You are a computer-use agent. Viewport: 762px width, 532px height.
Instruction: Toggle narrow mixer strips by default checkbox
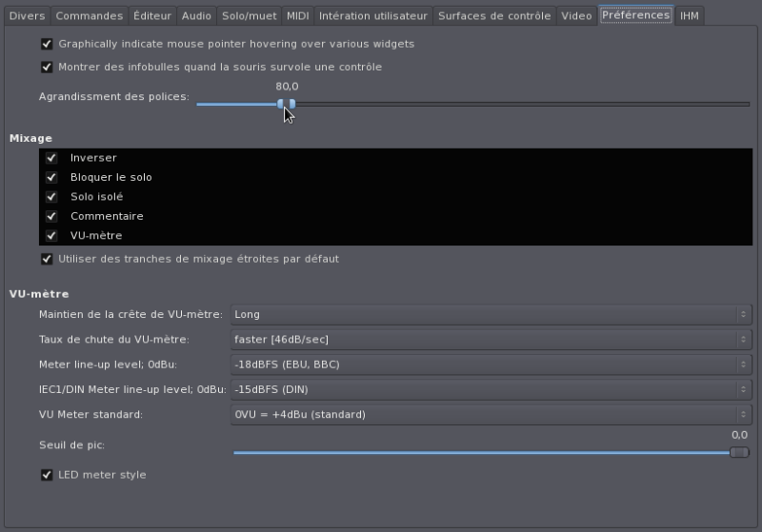[47, 259]
